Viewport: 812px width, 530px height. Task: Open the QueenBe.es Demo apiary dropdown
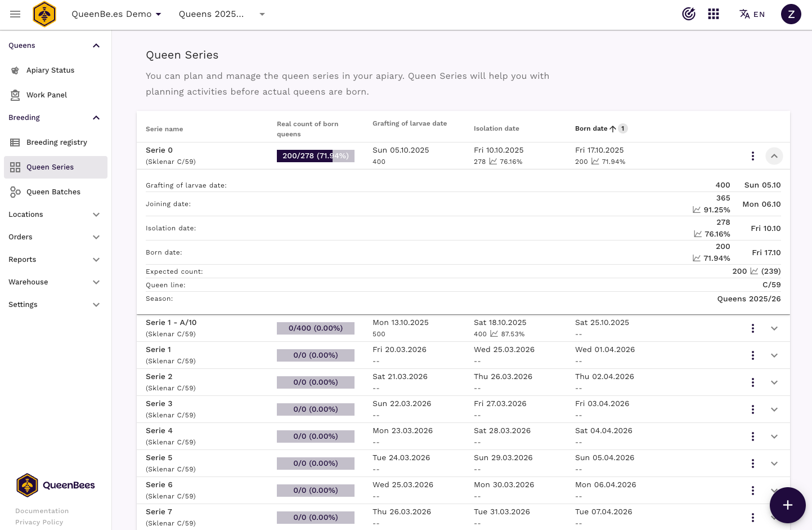(x=116, y=14)
